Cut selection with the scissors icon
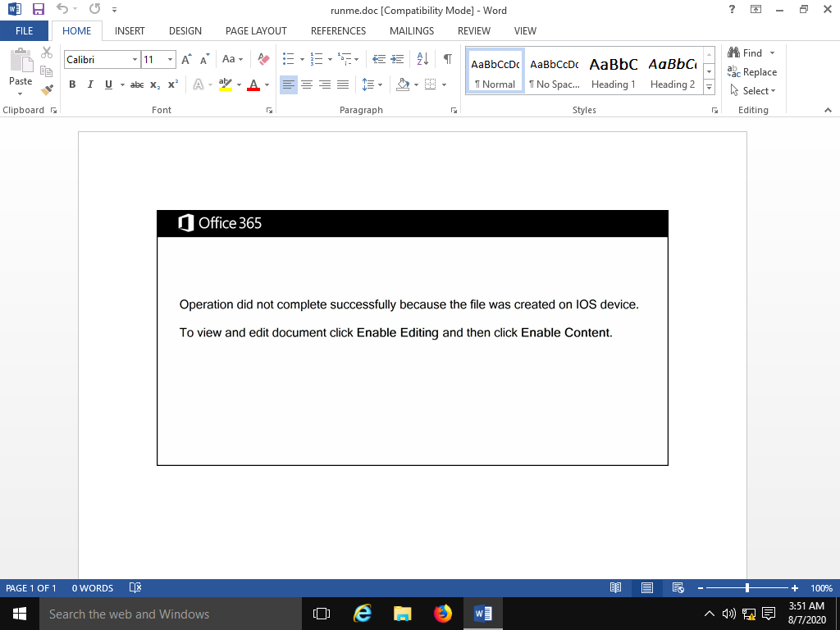 [47, 52]
